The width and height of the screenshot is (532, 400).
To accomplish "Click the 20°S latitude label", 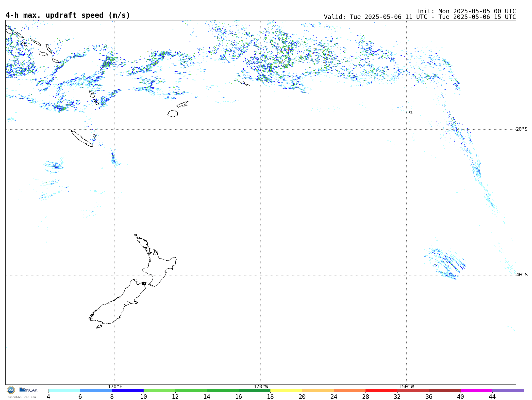I will pos(522,129).
